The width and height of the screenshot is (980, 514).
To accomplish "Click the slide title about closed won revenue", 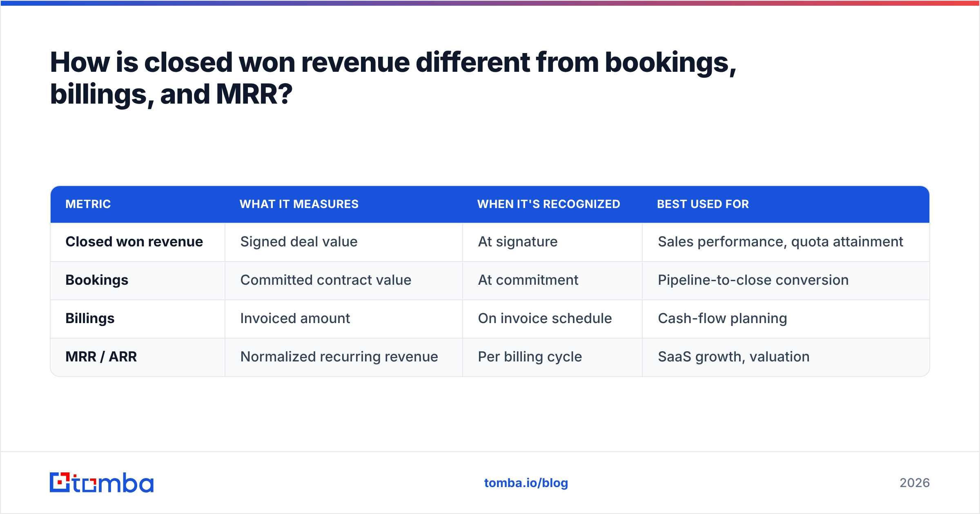I will tap(393, 78).
